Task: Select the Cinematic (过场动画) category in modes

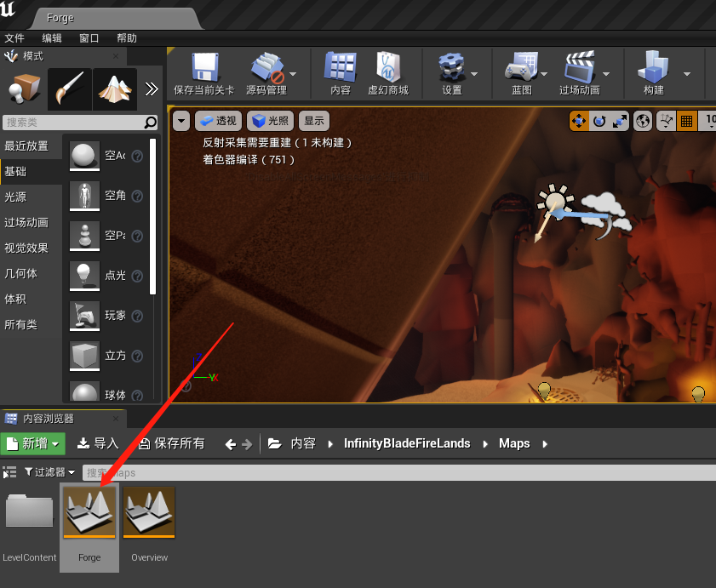Action: 31,223
